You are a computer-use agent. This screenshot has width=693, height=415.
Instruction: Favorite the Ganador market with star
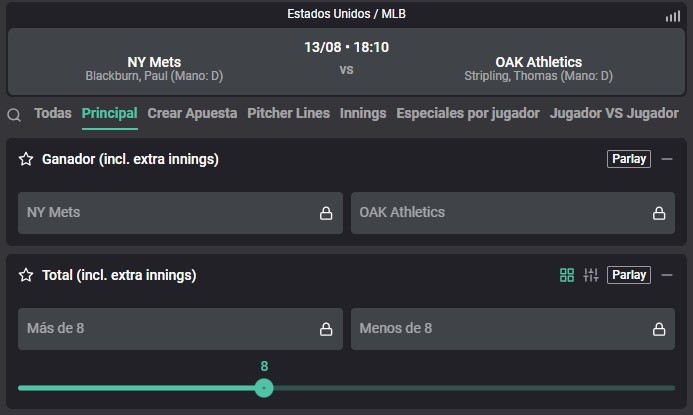26,159
